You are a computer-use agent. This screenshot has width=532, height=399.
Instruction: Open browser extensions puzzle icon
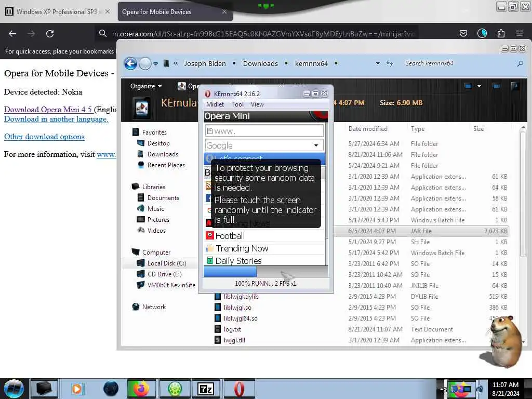coord(501,33)
